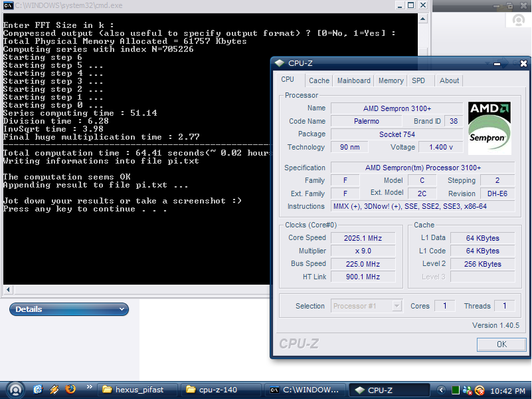
Task: Click the Core Speed value 2025.1 MHz
Action: tap(363, 238)
